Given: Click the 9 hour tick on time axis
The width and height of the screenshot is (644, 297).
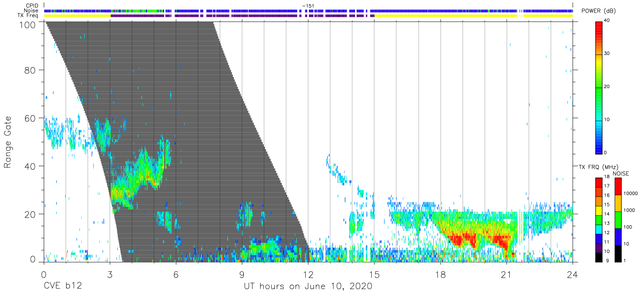Looking at the screenshot, I should [x=242, y=274].
